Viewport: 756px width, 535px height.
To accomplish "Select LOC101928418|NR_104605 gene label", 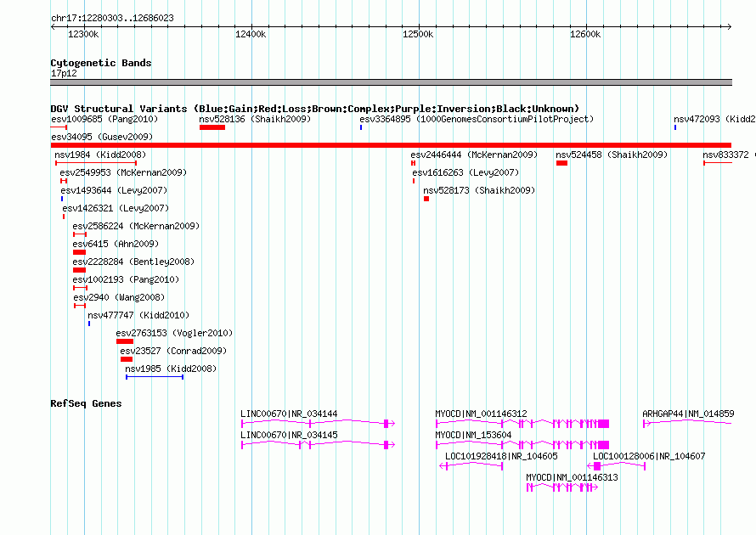I will pos(501,456).
